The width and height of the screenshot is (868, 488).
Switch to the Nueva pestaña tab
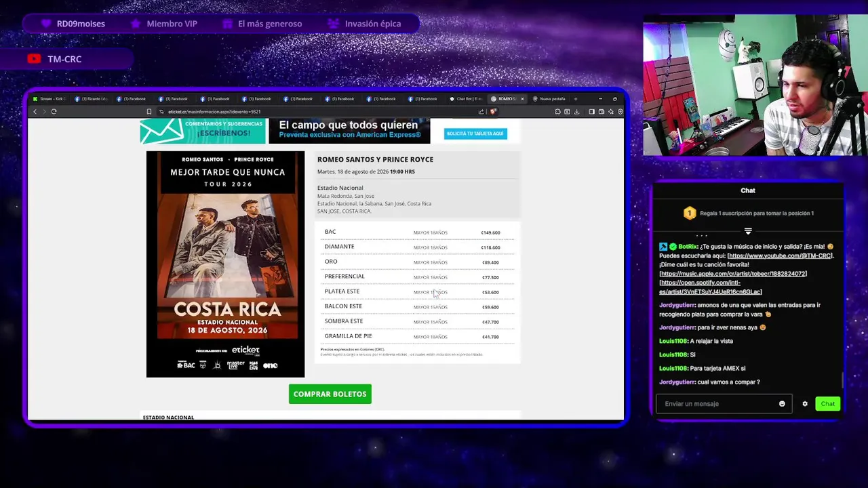(550, 99)
